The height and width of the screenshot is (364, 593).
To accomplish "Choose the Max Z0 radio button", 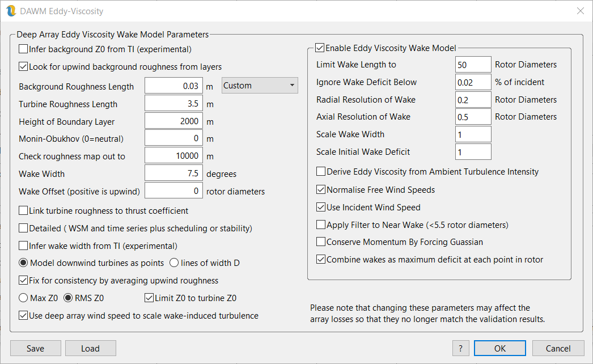I will (23, 298).
